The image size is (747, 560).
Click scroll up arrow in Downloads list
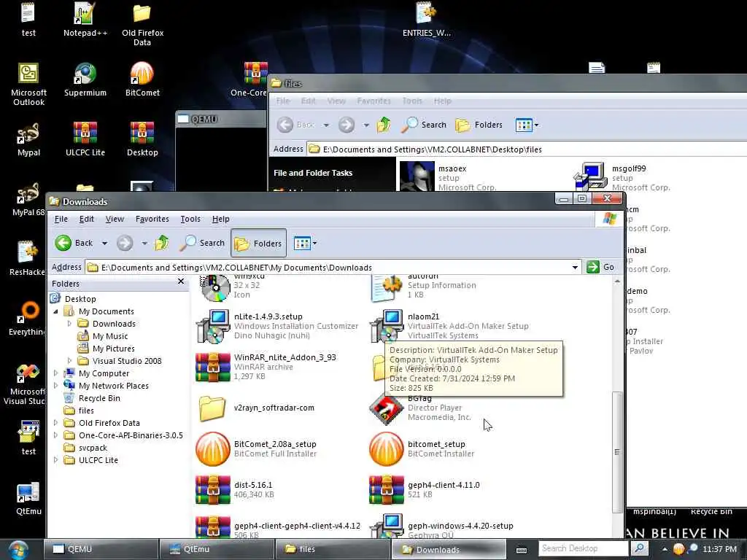click(x=617, y=281)
